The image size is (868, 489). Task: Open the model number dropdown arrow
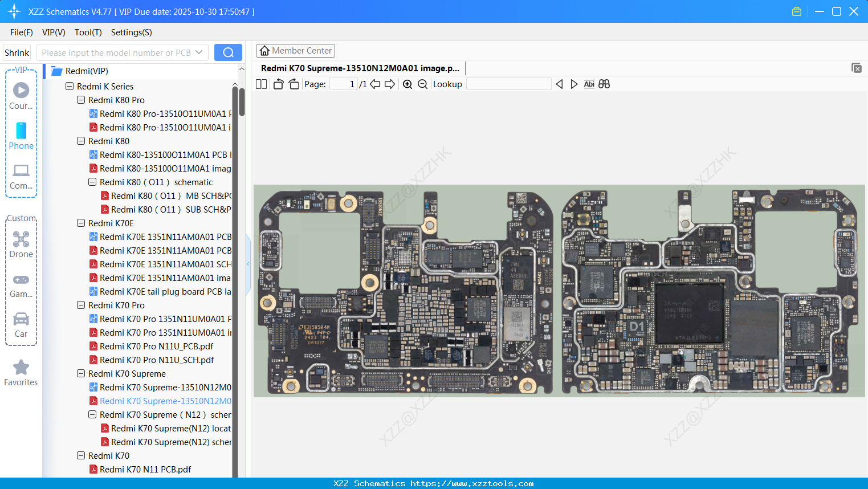tap(199, 52)
